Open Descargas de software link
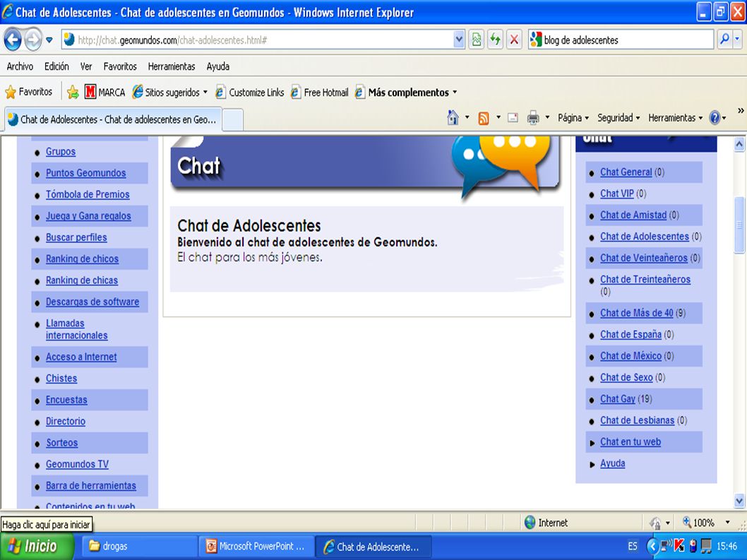Screen dimensions: 747x560 92,302
